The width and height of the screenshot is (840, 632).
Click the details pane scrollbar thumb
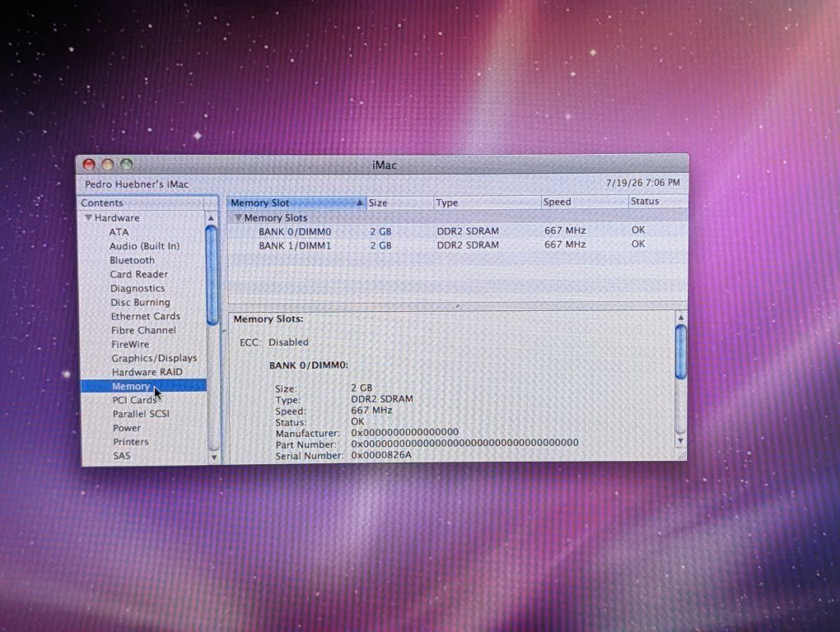[x=681, y=352]
